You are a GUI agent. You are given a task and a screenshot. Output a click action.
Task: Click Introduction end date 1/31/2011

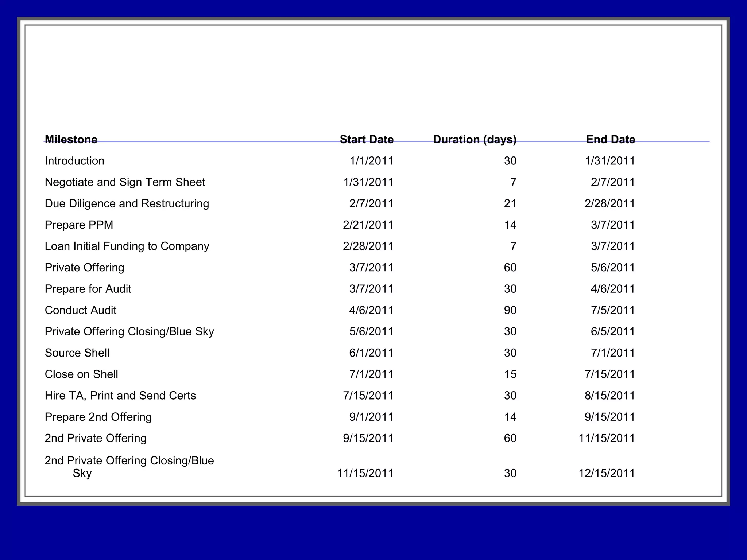coord(609,161)
